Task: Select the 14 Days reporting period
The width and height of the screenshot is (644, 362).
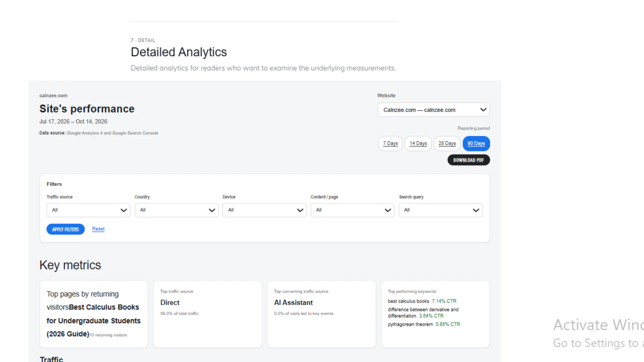Action: (418, 143)
